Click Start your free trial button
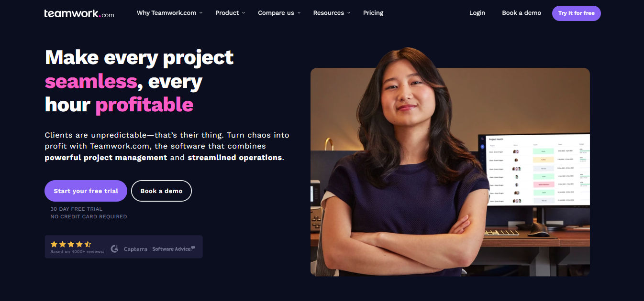The width and height of the screenshot is (644, 301). pos(86,191)
